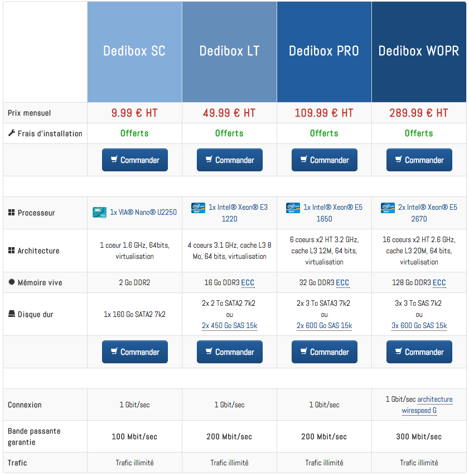Click the Connexion row label
This screenshot has width=469, height=476.
[x=25, y=405]
